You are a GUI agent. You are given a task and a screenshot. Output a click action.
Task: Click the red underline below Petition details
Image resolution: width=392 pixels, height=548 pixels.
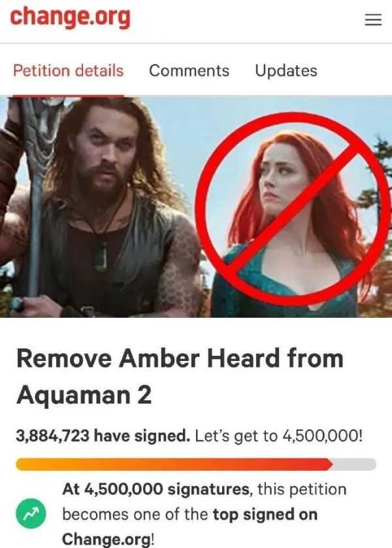tap(69, 95)
